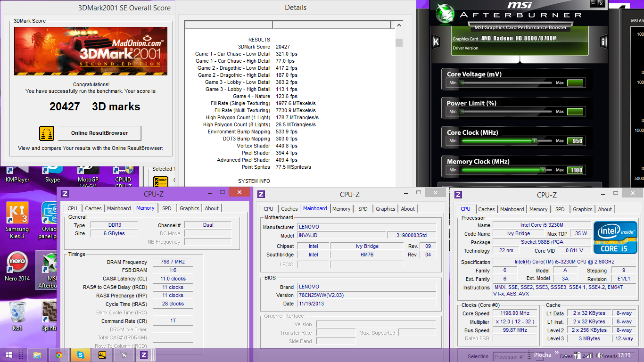Click the Level 3 cache value 3 MBytes

click(590, 338)
